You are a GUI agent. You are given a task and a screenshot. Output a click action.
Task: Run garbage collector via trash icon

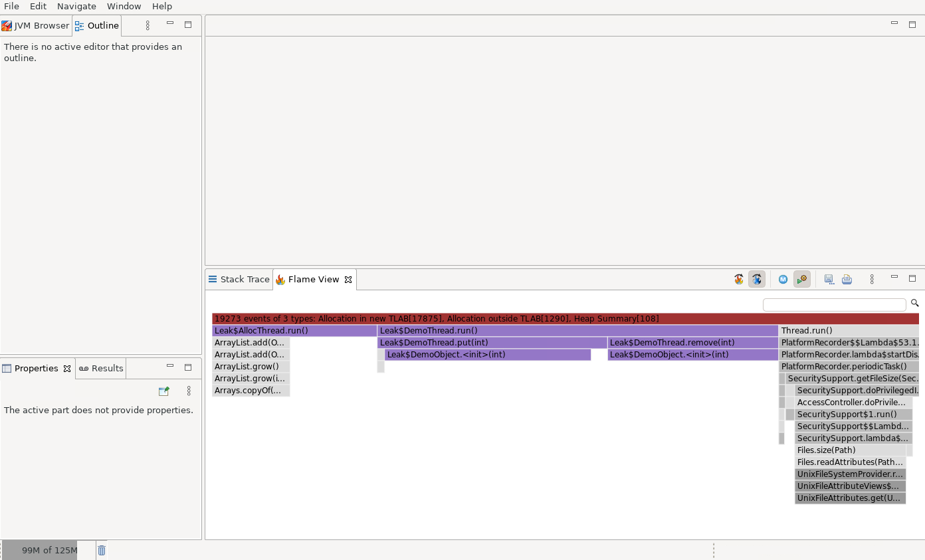click(x=102, y=550)
